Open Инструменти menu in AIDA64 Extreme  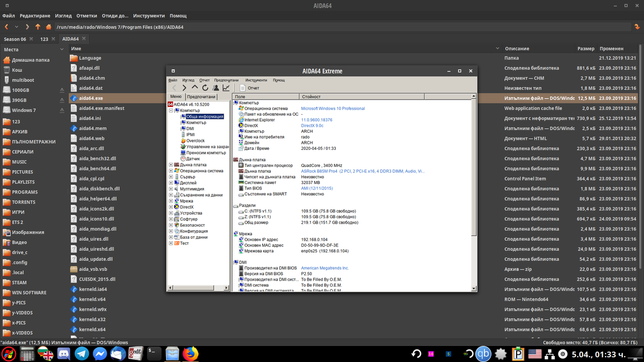(x=256, y=80)
